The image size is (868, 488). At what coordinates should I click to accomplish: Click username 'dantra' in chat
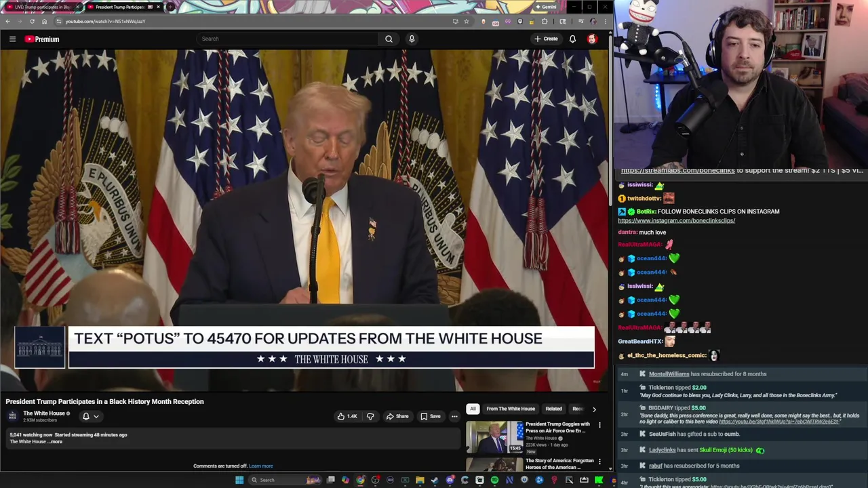tap(627, 232)
